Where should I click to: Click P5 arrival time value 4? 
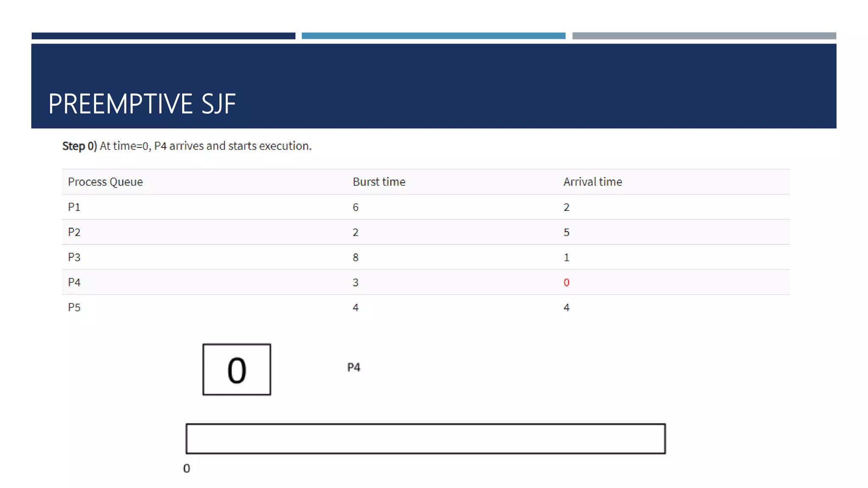click(x=567, y=307)
